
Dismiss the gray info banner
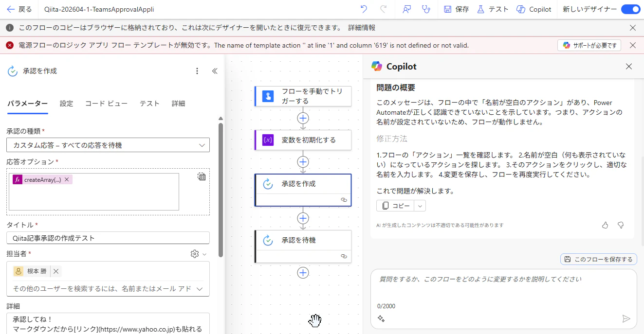pos(633,28)
